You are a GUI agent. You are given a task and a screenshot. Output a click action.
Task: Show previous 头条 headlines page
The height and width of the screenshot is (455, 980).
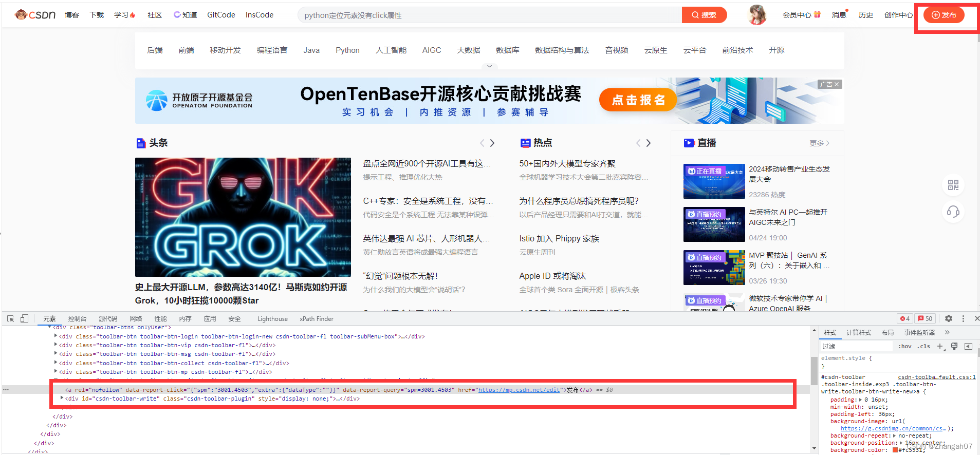click(x=482, y=143)
